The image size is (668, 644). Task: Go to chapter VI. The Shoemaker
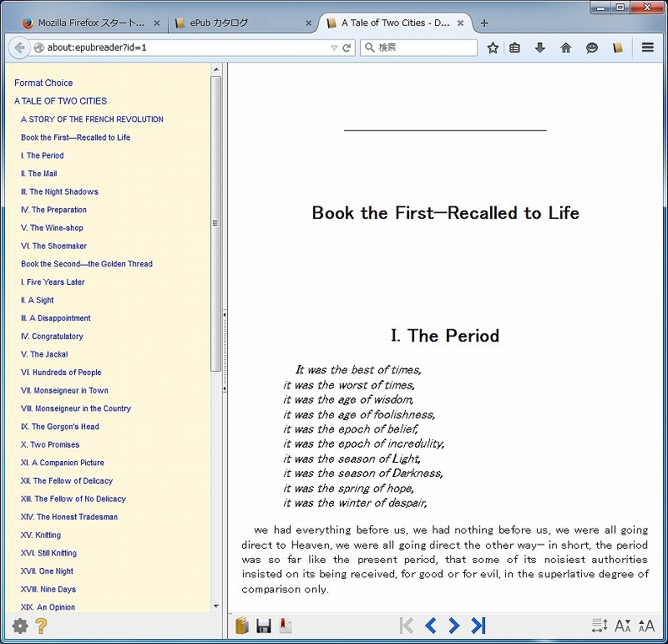(x=53, y=246)
